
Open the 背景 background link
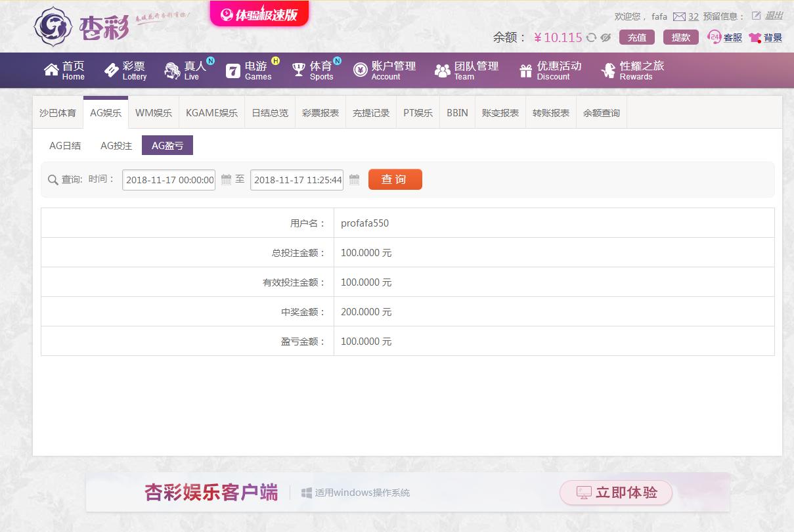773,37
